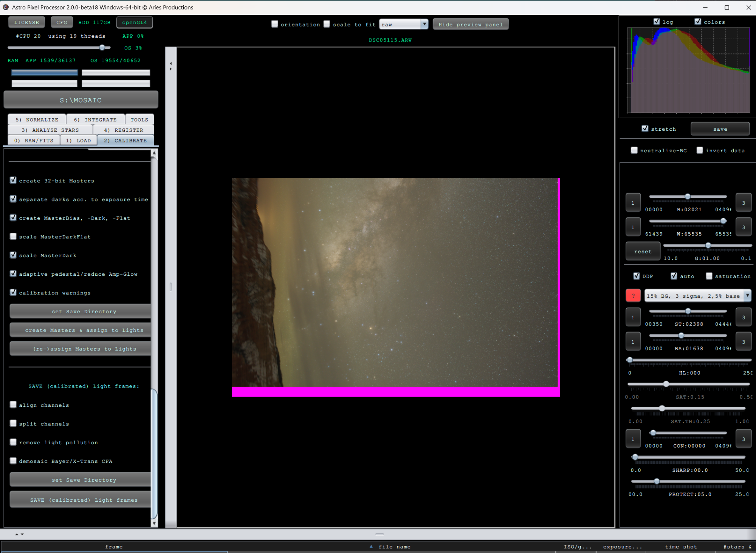Click the red DDP help icon
The height and width of the screenshot is (553, 756).
click(x=633, y=295)
